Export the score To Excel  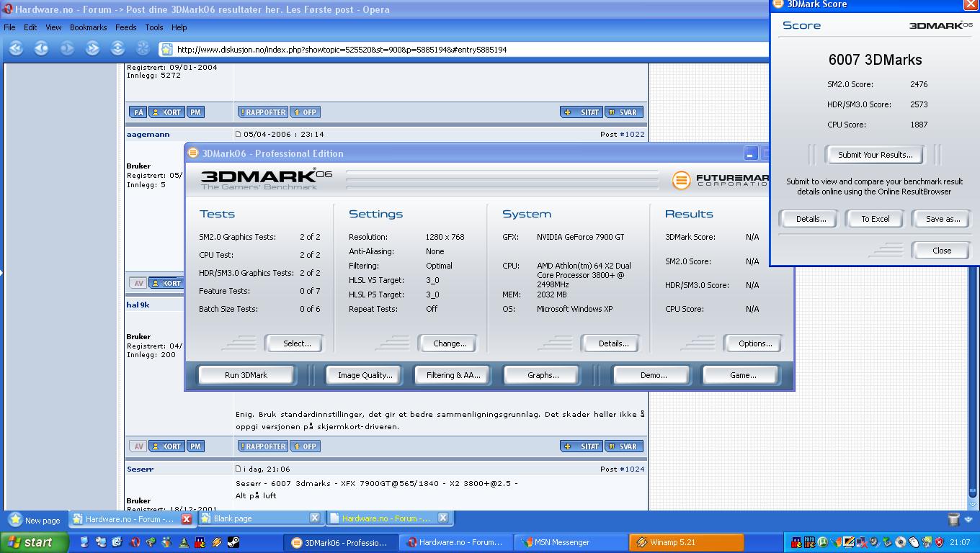click(x=876, y=219)
